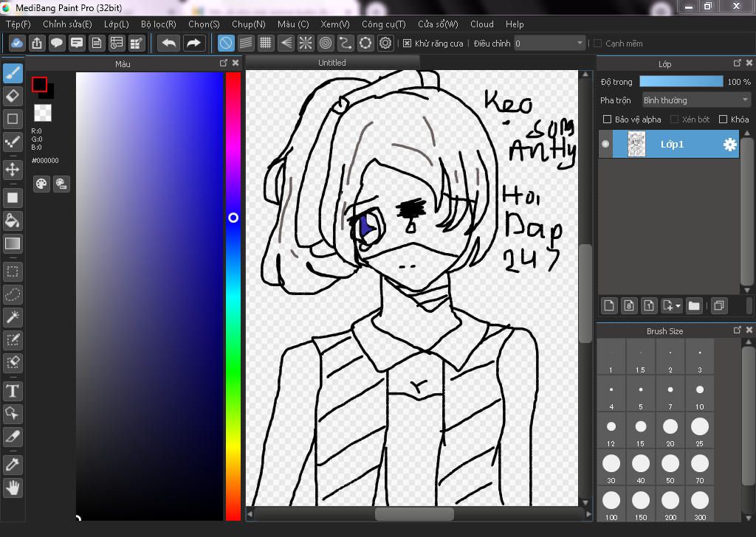This screenshot has width=756, height=537.
Task: Toggle Cạnh mềm checkbox
Action: coord(598,44)
